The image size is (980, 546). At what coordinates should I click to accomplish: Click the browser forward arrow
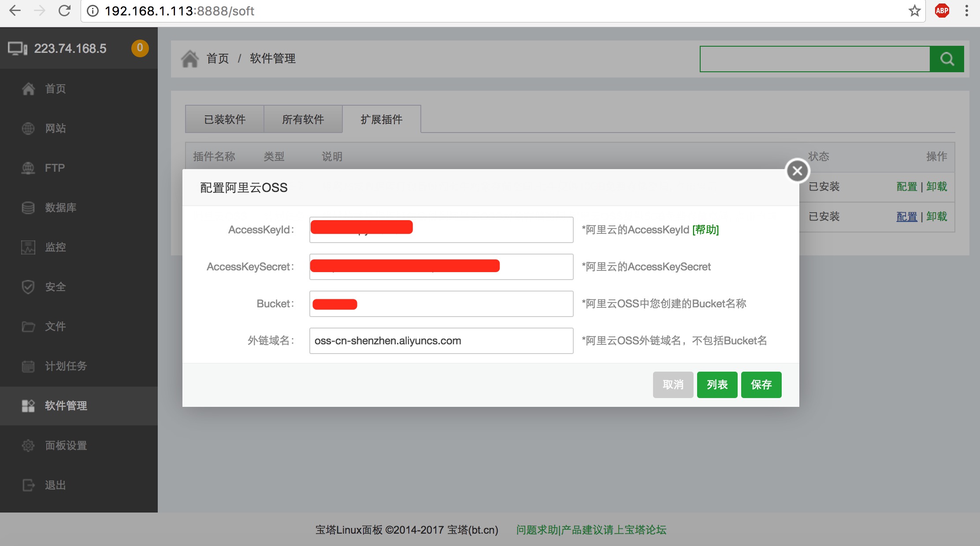[40, 11]
